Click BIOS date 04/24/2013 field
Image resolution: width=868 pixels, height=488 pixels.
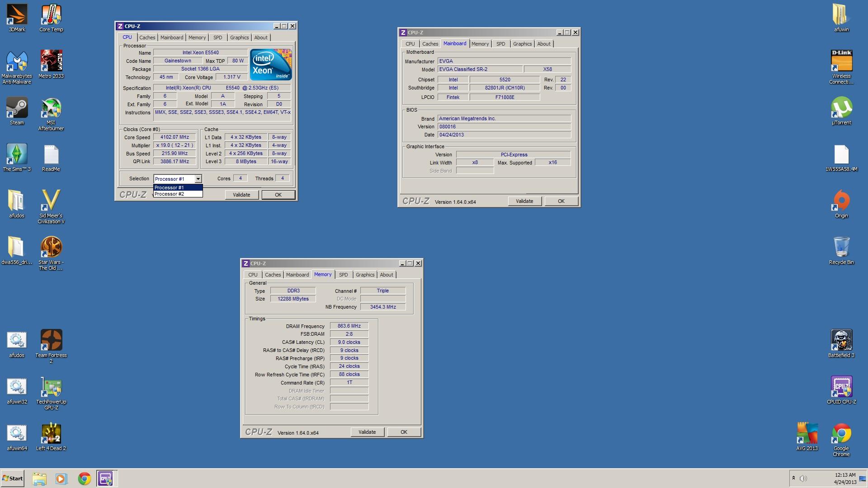(x=504, y=135)
